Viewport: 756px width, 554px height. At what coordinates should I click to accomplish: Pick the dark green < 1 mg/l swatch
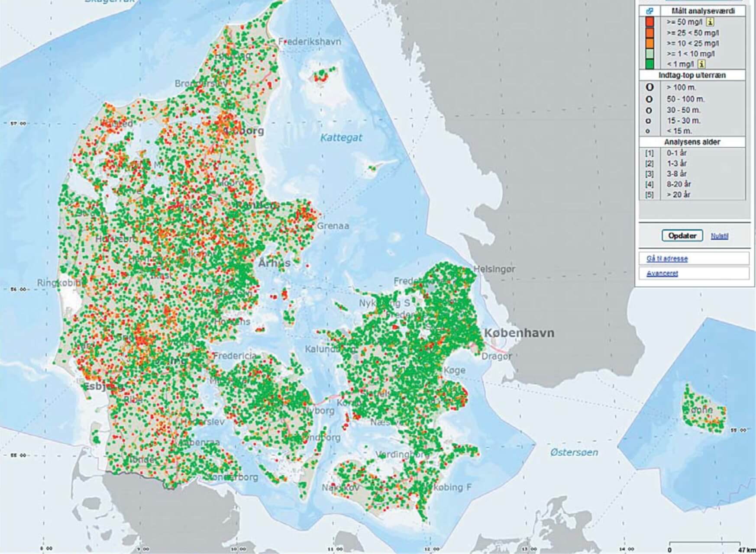pos(649,64)
